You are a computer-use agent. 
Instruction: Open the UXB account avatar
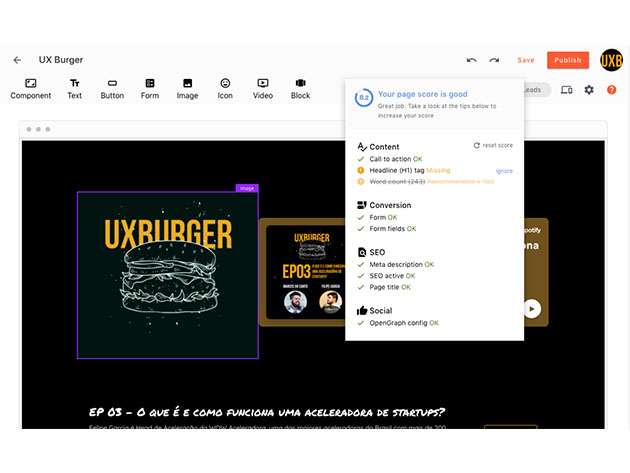[x=612, y=60]
